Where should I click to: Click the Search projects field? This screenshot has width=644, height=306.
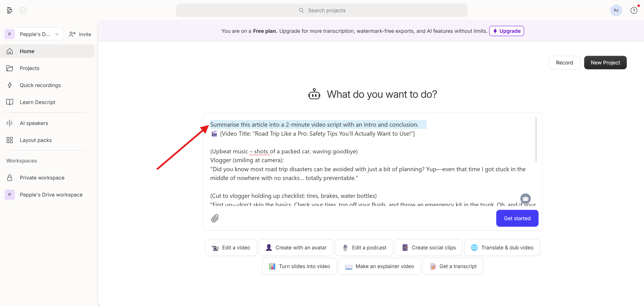coord(322,11)
